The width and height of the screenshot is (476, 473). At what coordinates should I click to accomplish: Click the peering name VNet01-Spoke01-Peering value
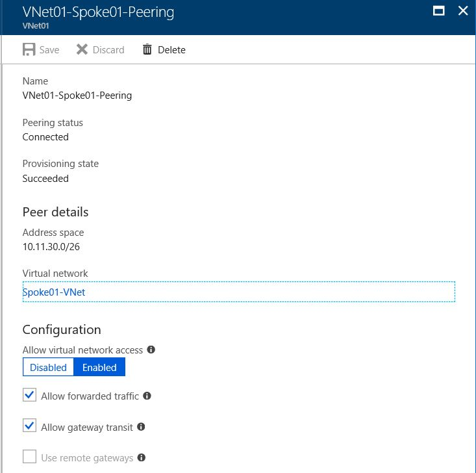coord(77,96)
